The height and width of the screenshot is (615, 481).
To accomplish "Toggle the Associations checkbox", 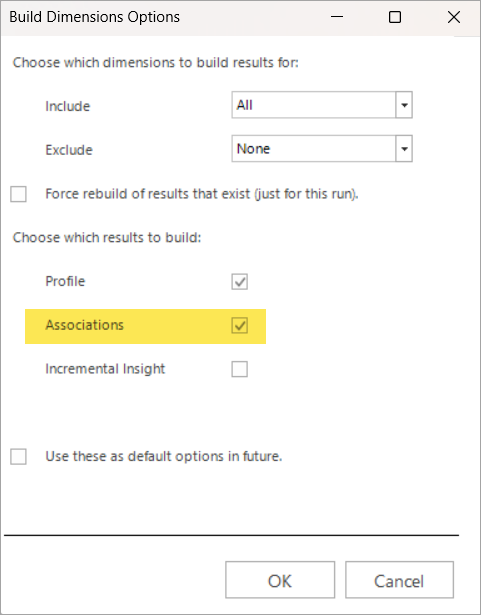I will (x=239, y=326).
